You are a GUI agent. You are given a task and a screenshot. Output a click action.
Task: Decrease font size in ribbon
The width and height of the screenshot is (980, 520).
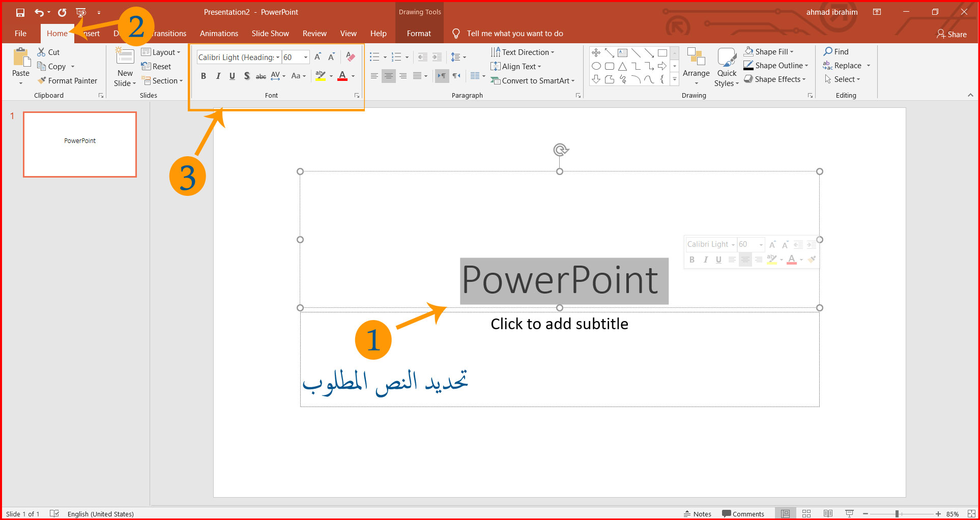331,57
